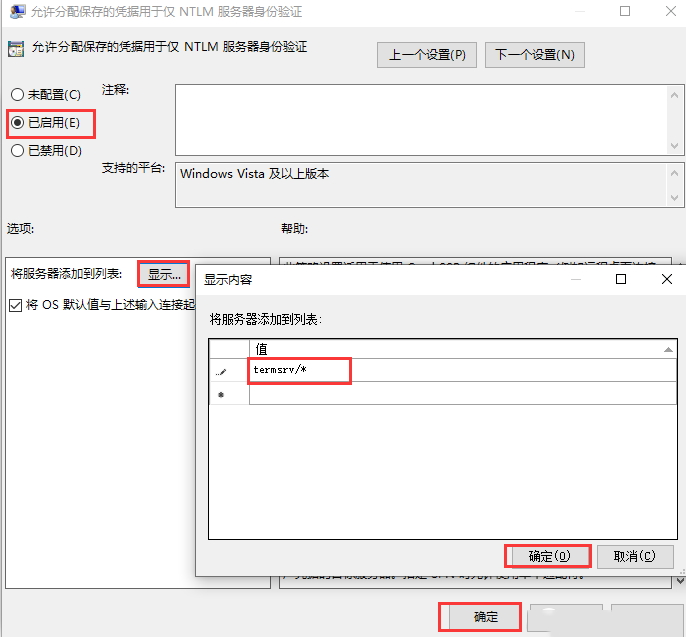
Task: Maximize the main policy window
Action: click(x=625, y=11)
